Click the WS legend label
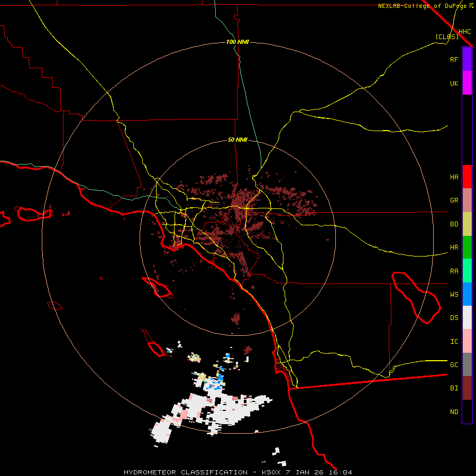The image size is (476, 476). 454,295
